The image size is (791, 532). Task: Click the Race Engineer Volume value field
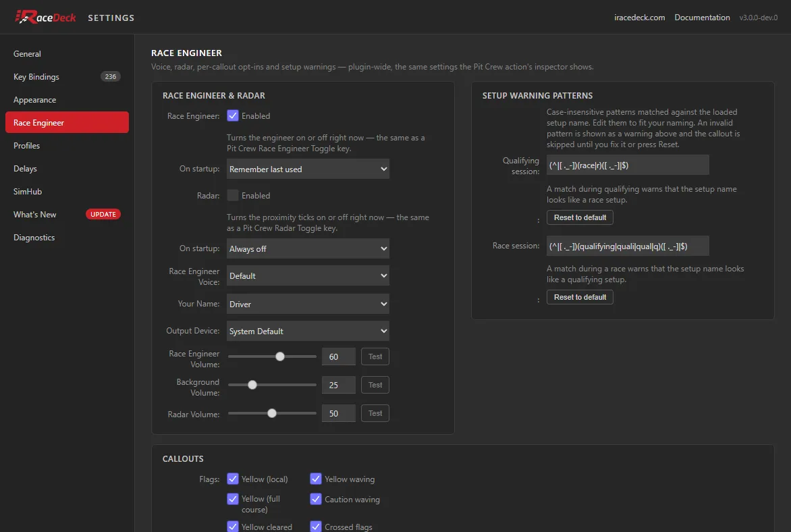(x=339, y=356)
